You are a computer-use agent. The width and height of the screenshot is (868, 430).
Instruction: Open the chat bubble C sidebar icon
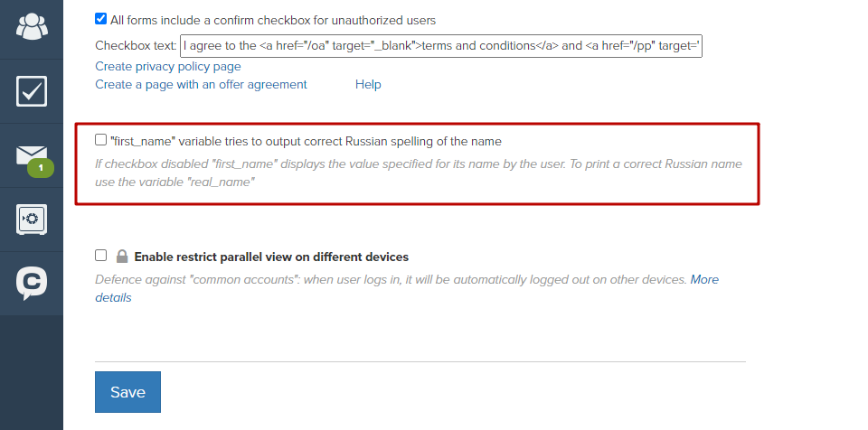tap(32, 284)
